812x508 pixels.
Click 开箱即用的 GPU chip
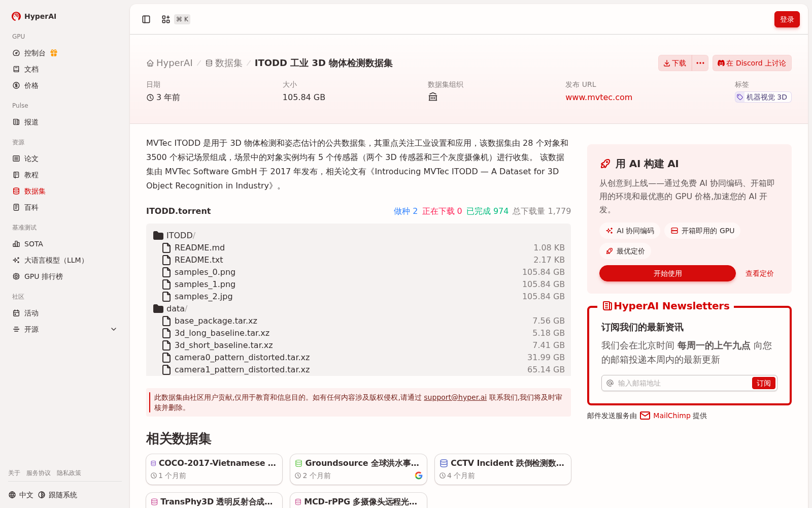[x=702, y=231]
